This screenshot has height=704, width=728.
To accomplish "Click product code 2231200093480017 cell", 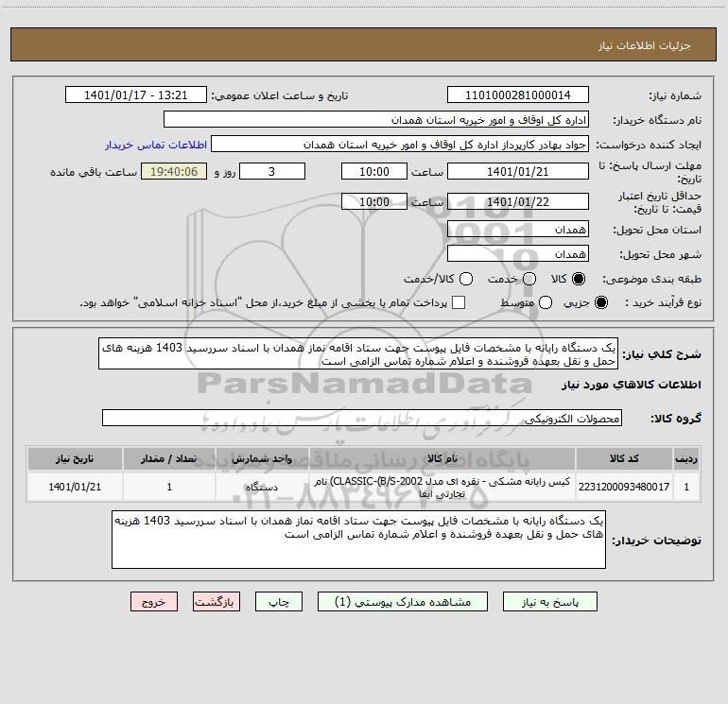I will [624, 487].
